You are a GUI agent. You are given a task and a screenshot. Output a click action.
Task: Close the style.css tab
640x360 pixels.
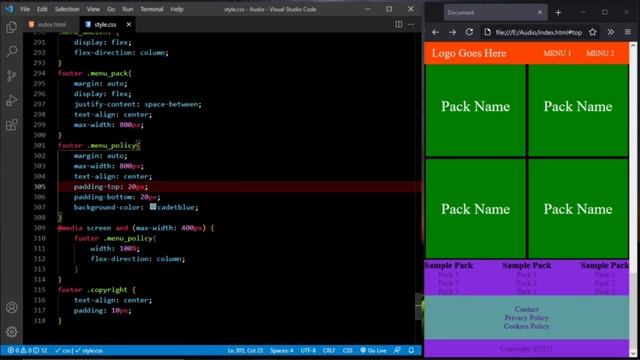(129, 24)
